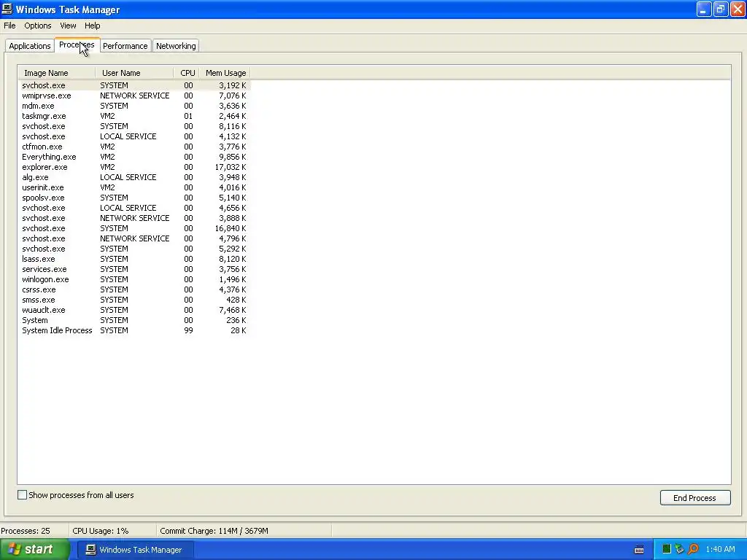The width and height of the screenshot is (747, 560).
Task: Select the mdm.exe process
Action: pos(135,106)
